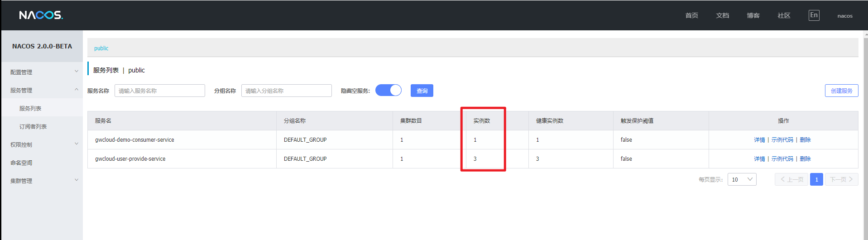Click 删除 for gwcloud-user-provide-service
The height and width of the screenshot is (240, 868).
click(x=805, y=159)
